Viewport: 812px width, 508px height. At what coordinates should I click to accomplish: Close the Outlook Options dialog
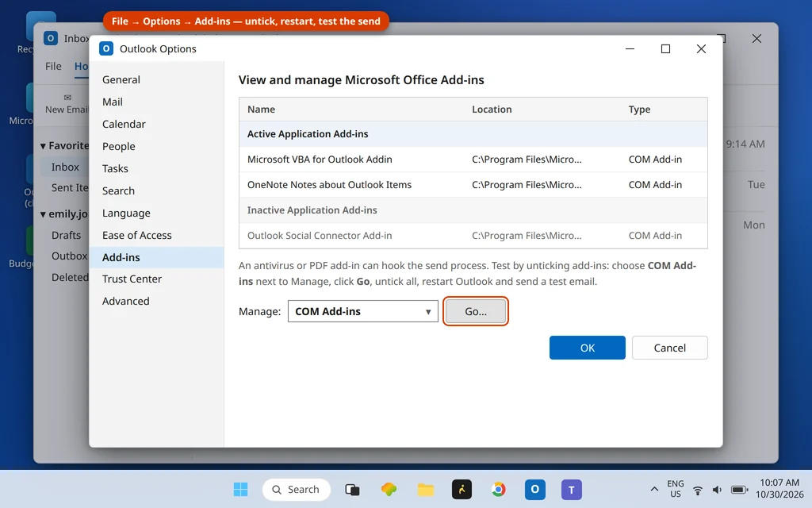(701, 48)
